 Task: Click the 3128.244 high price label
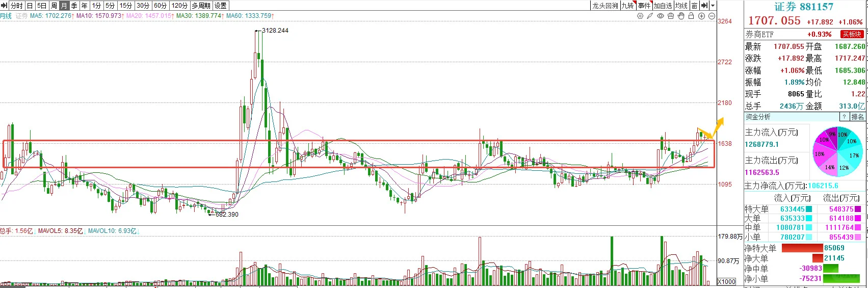275,31
